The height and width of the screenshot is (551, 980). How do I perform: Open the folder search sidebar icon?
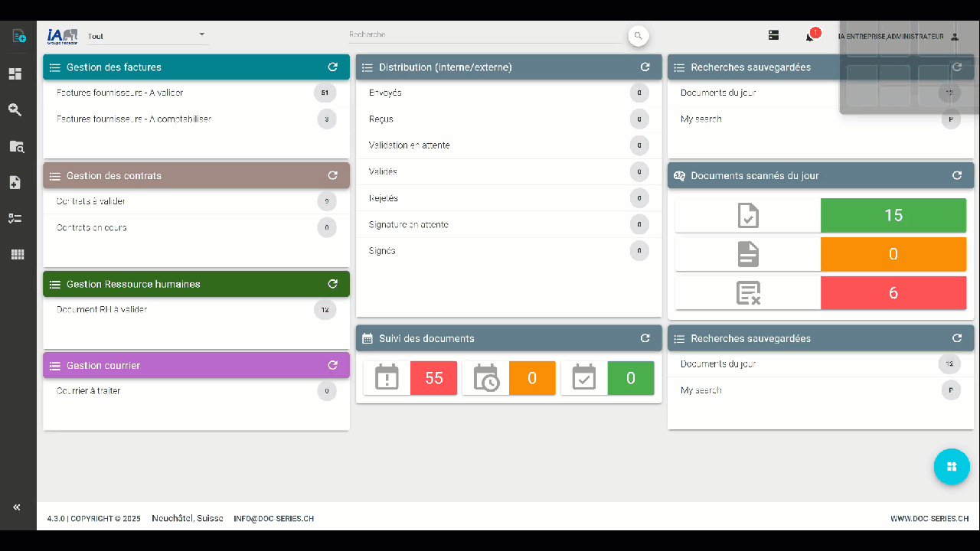[x=16, y=146]
